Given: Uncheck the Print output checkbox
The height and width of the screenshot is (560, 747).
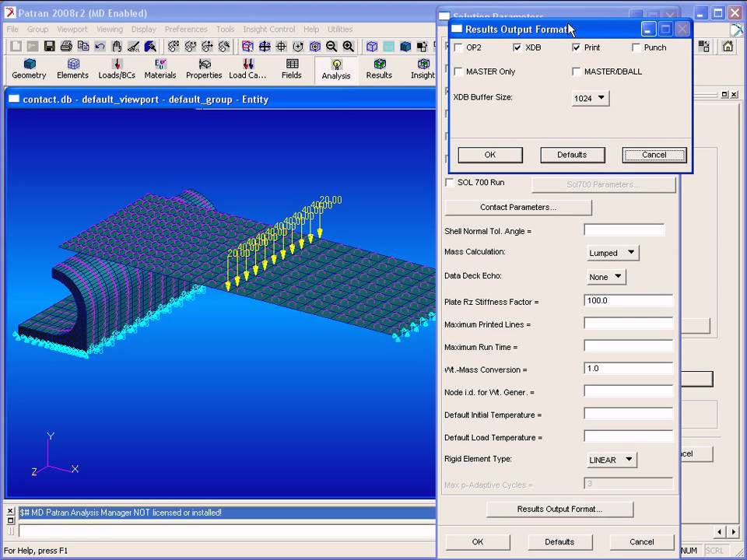Looking at the screenshot, I should click(577, 47).
